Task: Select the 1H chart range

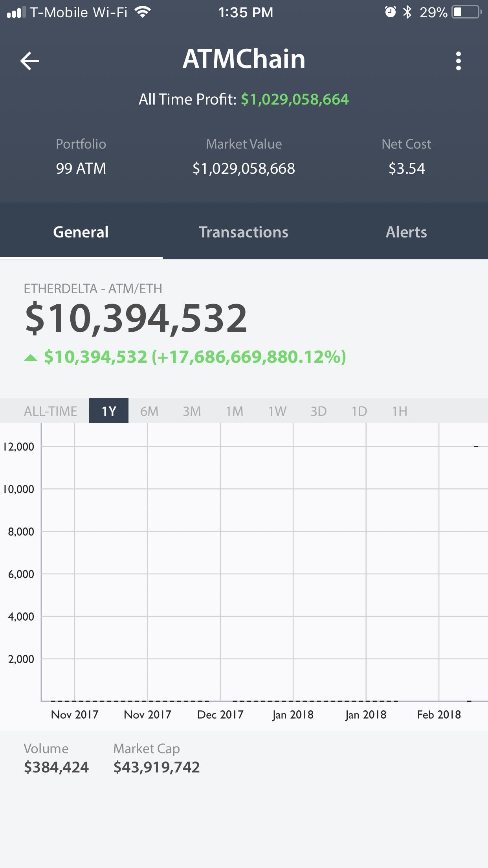Action: (400, 411)
